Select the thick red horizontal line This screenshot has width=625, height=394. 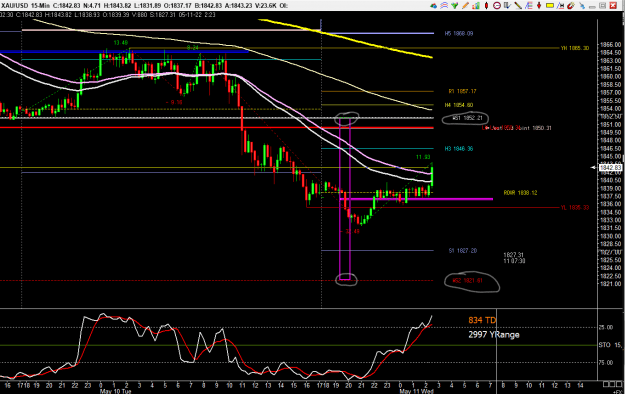point(217,128)
